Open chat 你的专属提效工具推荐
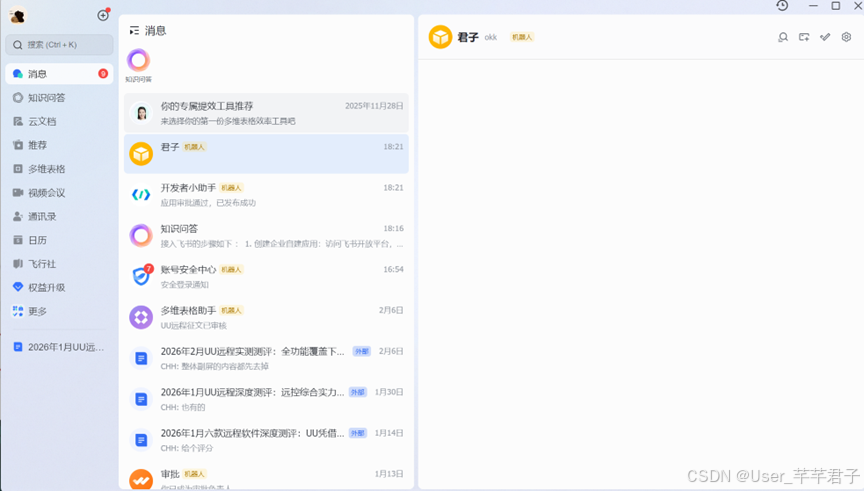864x491 pixels. click(x=266, y=113)
